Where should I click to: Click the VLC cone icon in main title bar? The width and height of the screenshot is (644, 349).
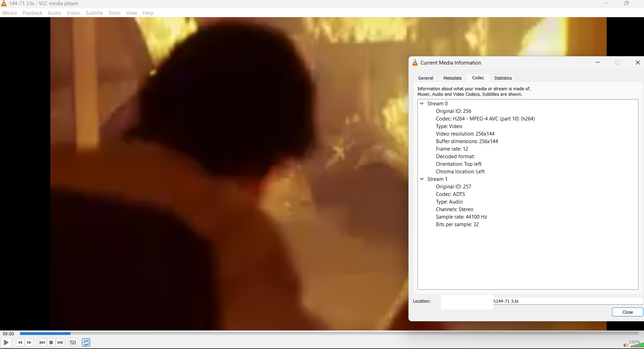click(4, 3)
